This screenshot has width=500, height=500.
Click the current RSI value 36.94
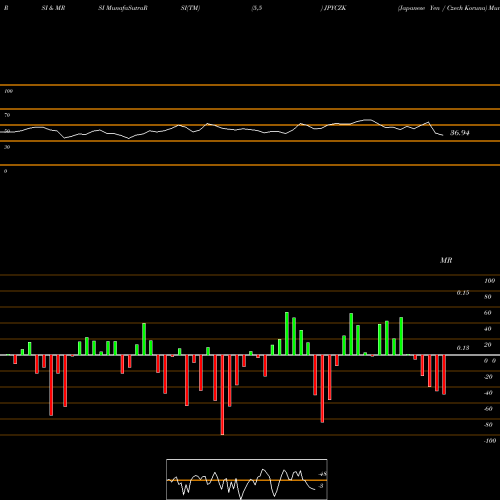460,133
